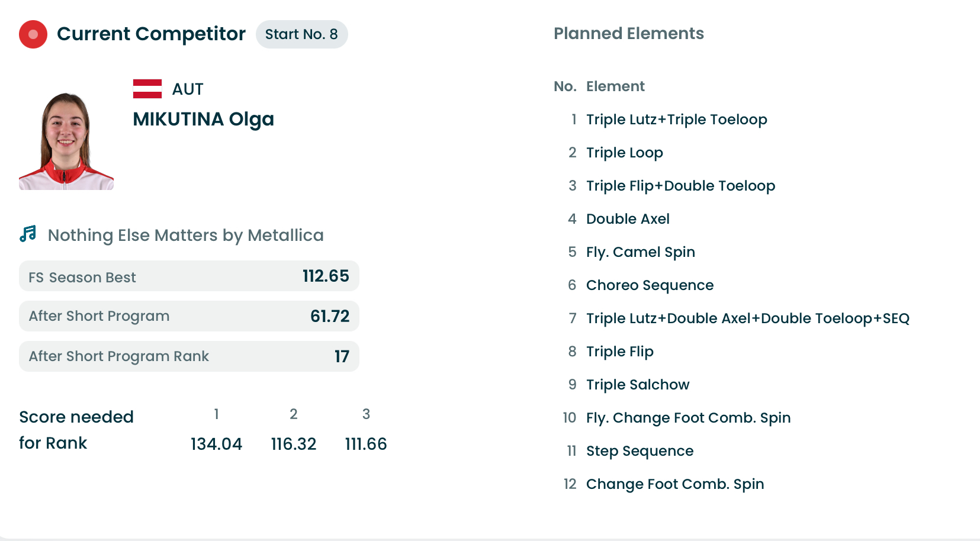Viewport: 980px width, 541px height.
Task: Select the Change Foot Comb. Spin element 12
Action: point(674,484)
